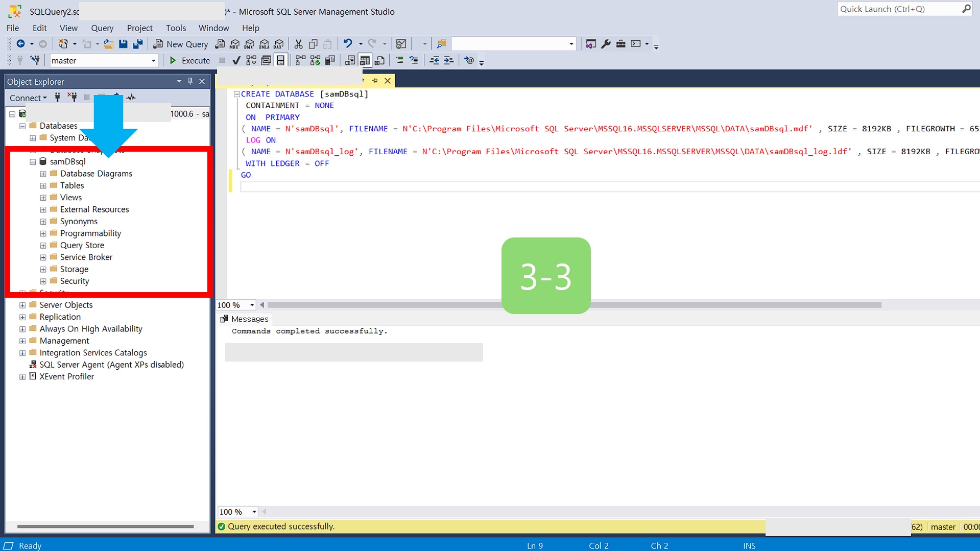Click the editor horizontal scrollbar
980x551 pixels.
tap(575, 305)
